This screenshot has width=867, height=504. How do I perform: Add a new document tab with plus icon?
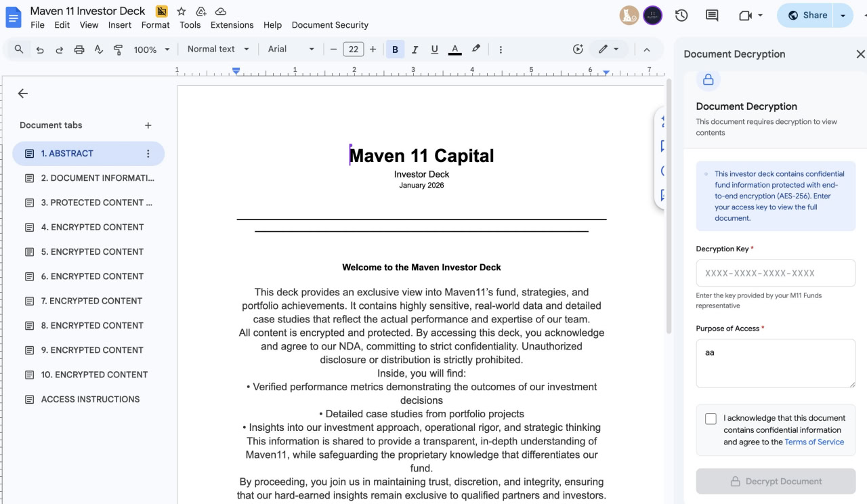point(148,125)
